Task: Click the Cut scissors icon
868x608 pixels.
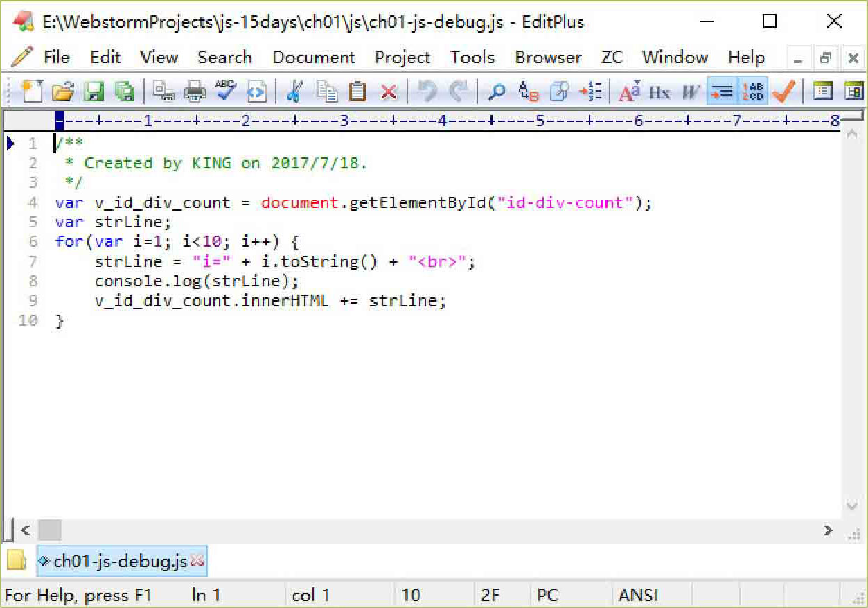Action: pos(295,92)
